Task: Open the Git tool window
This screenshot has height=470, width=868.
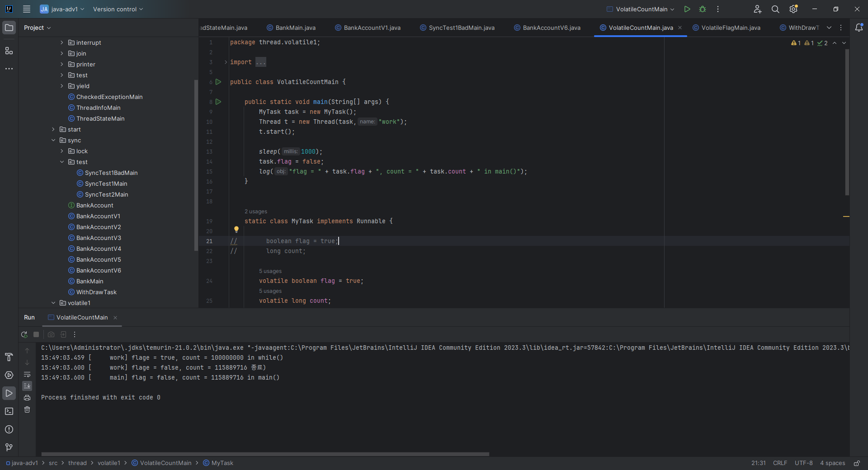Action: coord(9,447)
